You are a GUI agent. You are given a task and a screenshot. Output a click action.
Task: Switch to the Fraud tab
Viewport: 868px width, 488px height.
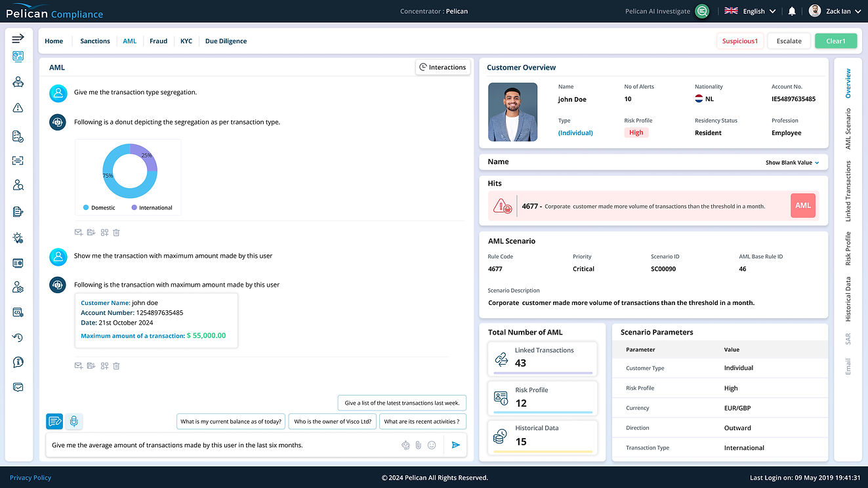pos(158,41)
